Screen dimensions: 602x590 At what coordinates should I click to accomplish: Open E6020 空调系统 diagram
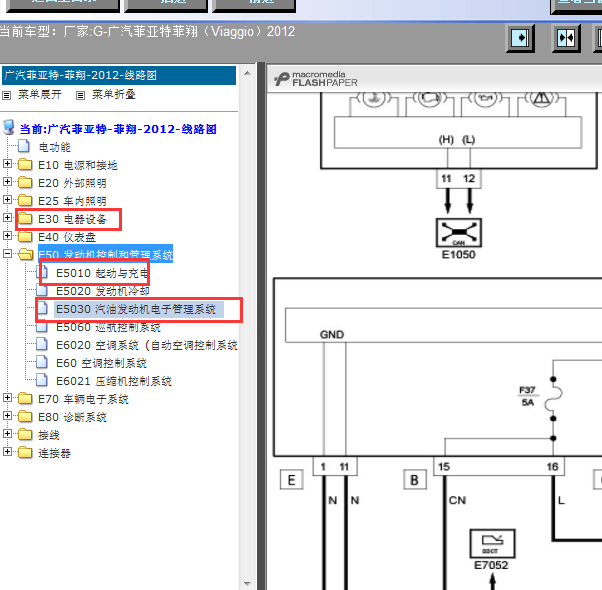tap(147, 345)
